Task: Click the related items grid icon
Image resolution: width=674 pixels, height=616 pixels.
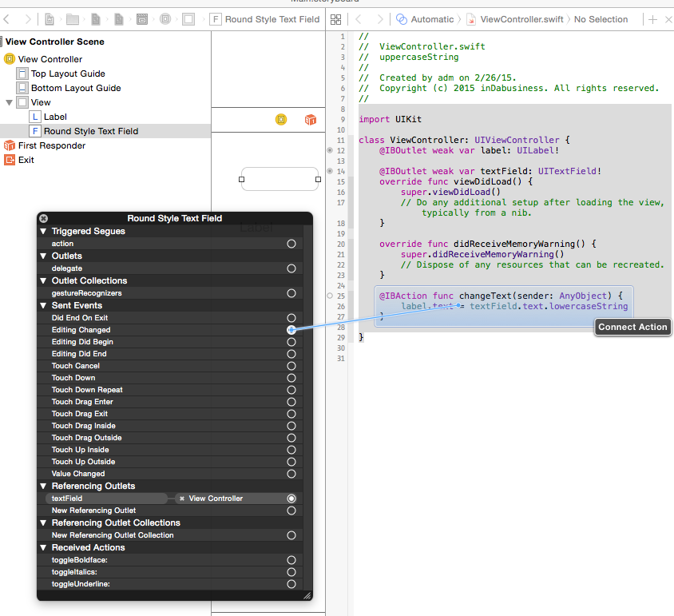Action: (x=335, y=19)
